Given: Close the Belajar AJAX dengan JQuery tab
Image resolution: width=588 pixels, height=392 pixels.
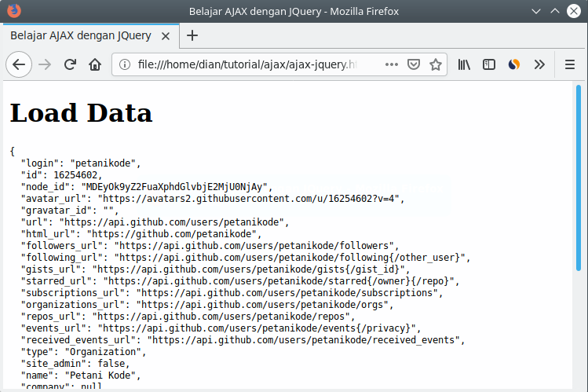Looking at the screenshot, I should 166,36.
